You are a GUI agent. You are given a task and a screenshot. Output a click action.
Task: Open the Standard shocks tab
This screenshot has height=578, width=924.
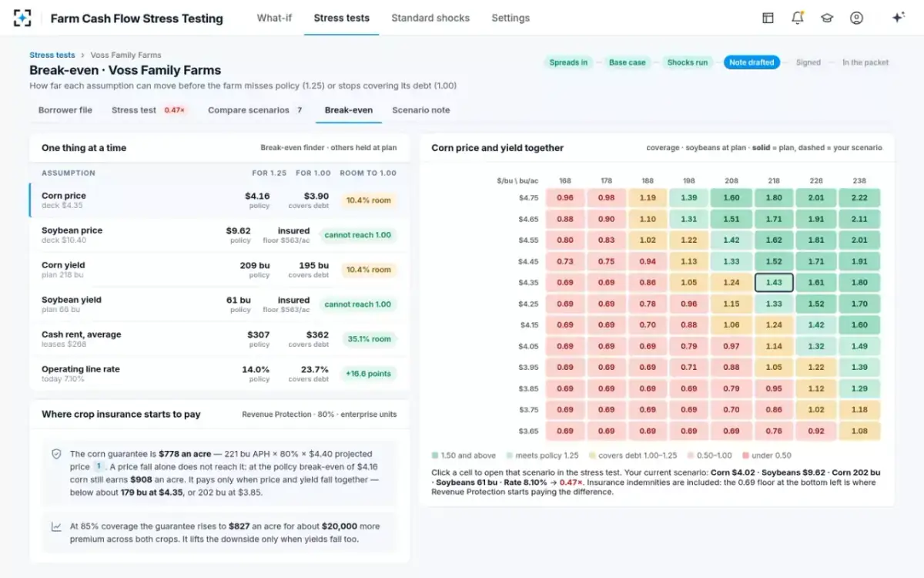pyautogui.click(x=430, y=18)
